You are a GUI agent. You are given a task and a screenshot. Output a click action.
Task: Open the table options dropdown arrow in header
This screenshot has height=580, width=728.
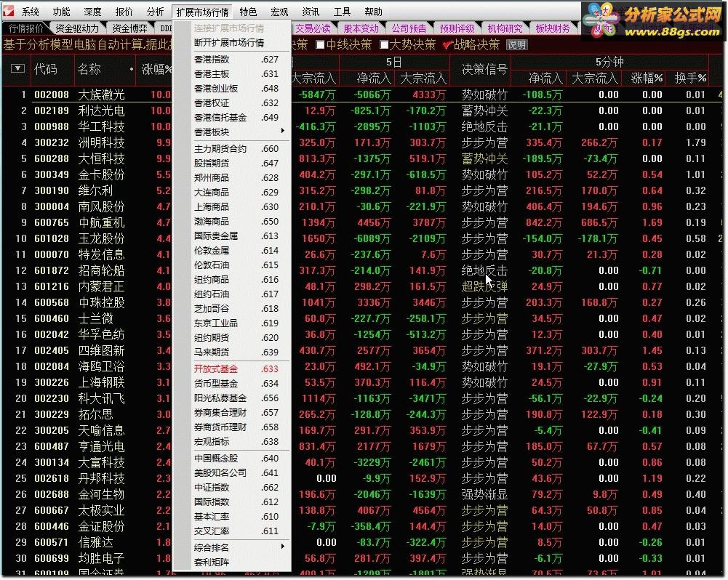point(17,68)
